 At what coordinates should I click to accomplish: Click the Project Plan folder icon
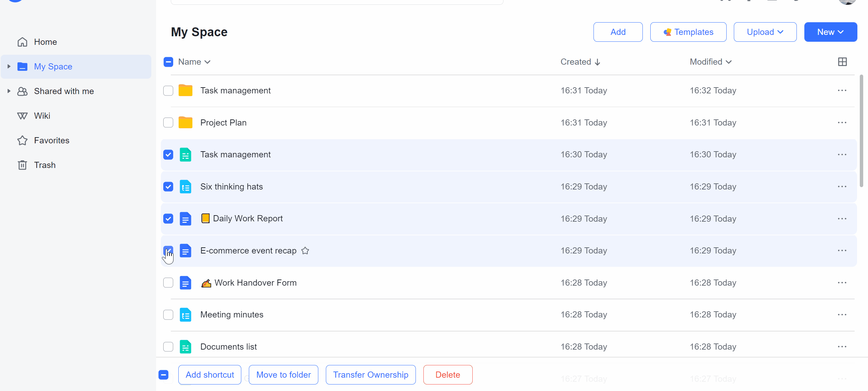[186, 122]
